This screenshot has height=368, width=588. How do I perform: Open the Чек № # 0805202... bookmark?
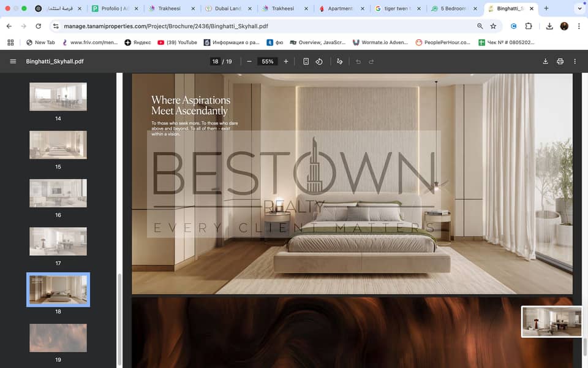click(507, 42)
